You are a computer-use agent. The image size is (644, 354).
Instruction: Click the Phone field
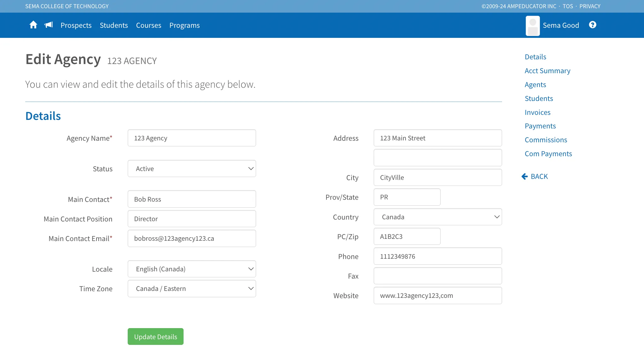click(x=438, y=256)
